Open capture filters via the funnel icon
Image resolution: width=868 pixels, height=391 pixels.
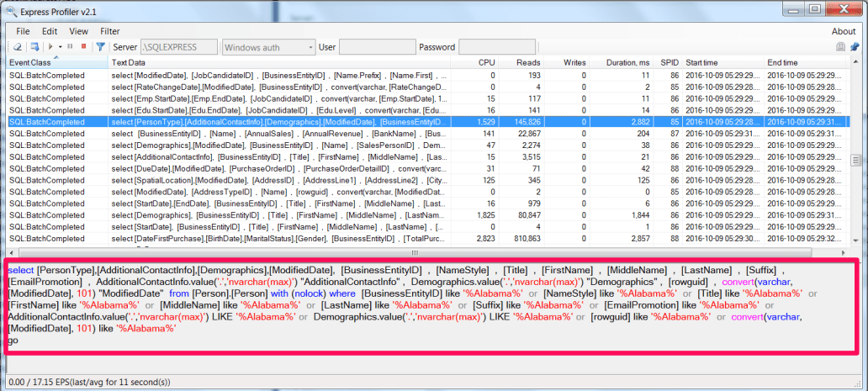point(100,47)
